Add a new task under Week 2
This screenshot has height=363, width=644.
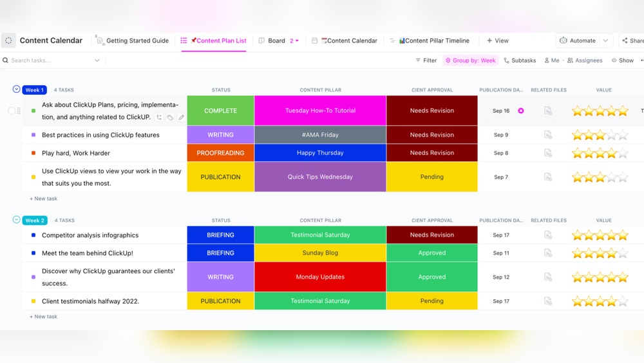pos(43,317)
